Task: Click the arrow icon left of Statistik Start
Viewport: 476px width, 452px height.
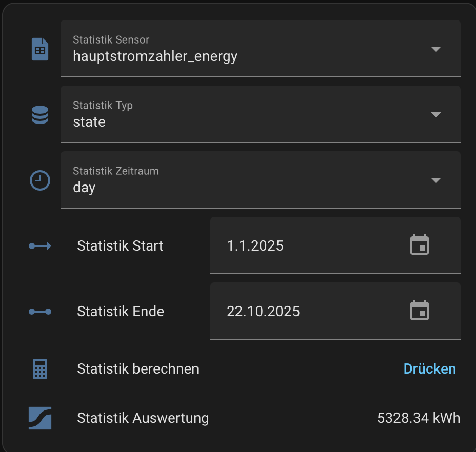Action: tap(40, 246)
